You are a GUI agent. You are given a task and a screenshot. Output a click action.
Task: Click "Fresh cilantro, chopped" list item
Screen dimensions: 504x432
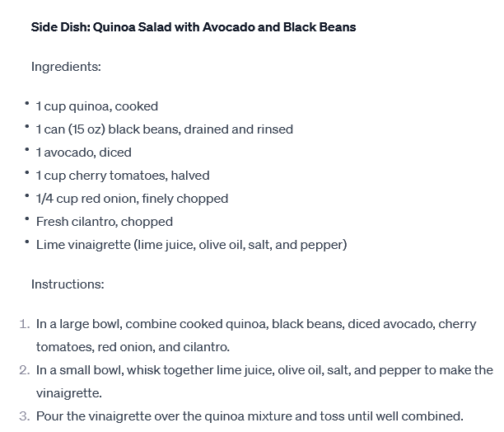tap(105, 222)
